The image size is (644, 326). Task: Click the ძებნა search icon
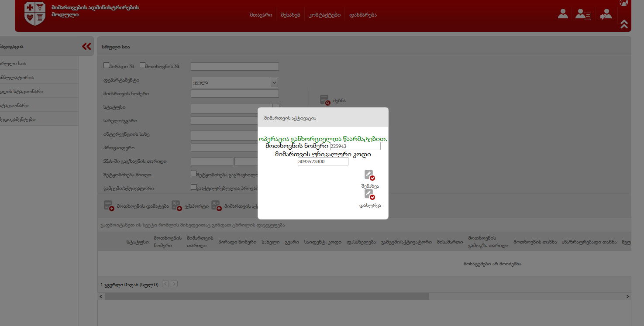point(325,100)
